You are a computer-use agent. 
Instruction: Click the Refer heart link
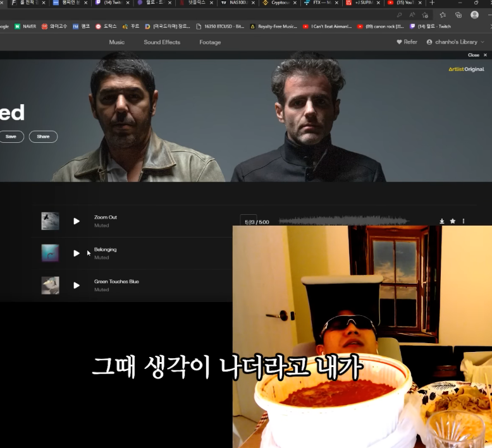pos(407,42)
